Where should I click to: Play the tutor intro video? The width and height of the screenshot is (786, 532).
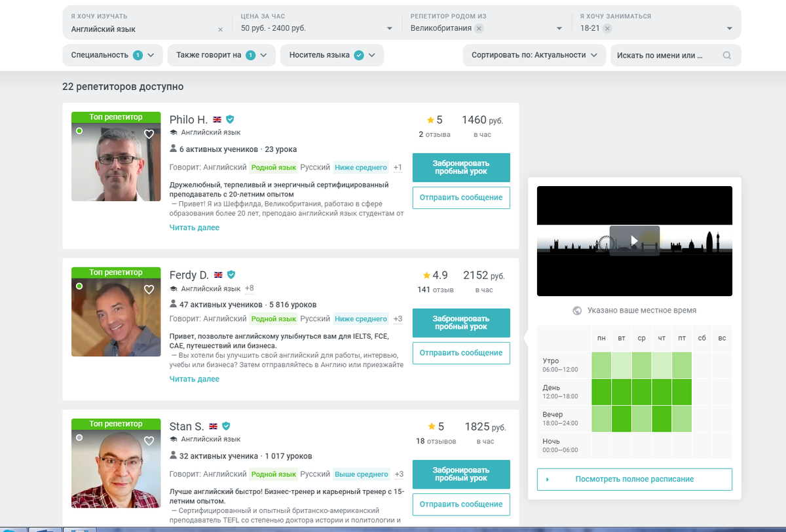[x=634, y=240]
